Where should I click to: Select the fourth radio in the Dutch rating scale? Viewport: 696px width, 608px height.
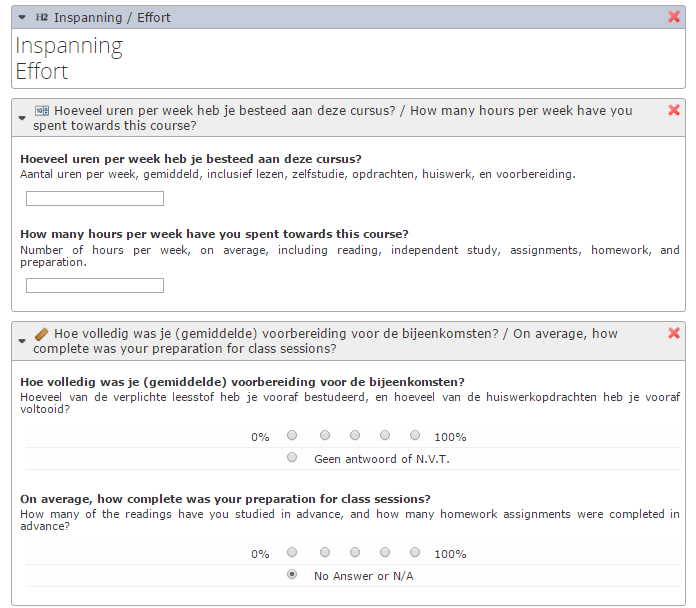385,435
